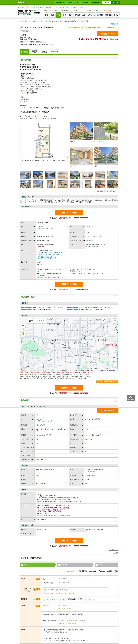Click the 北大路駅 breadcrumb link
The image size is (138, 644).
click(72, 21)
